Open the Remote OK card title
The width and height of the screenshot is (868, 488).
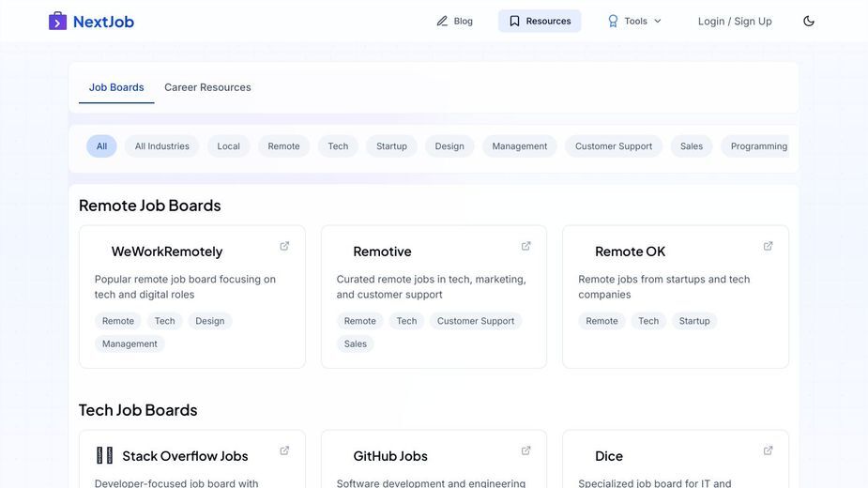[x=630, y=252]
